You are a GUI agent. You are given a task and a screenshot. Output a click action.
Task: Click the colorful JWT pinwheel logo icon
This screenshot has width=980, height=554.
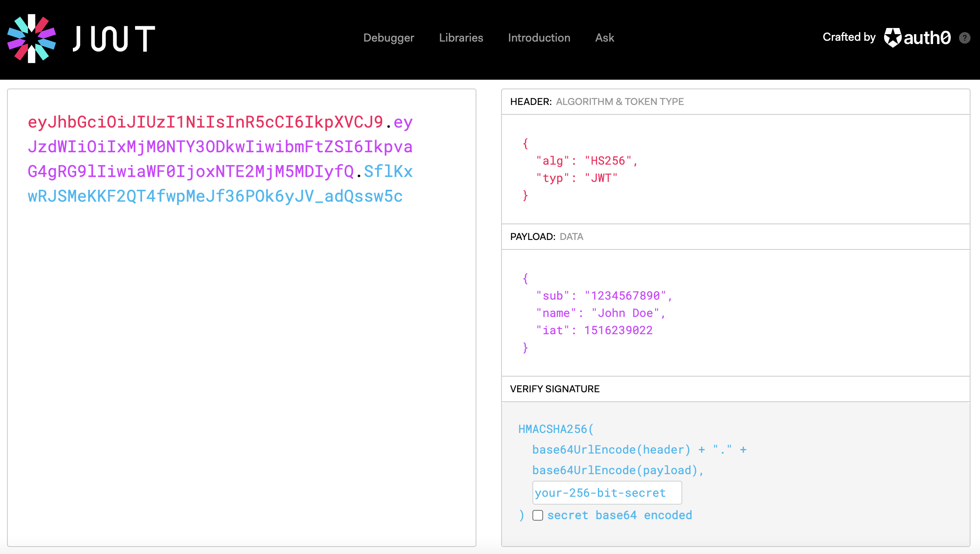[32, 38]
